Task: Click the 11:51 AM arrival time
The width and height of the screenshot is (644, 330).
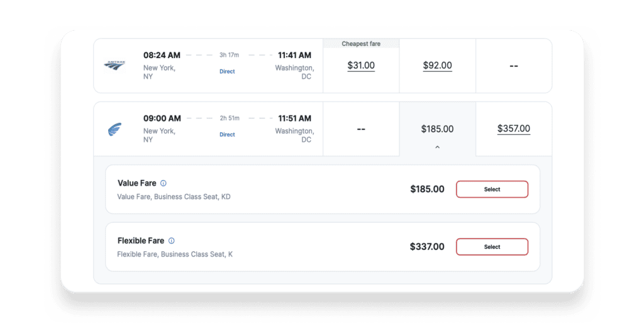Action: click(294, 118)
